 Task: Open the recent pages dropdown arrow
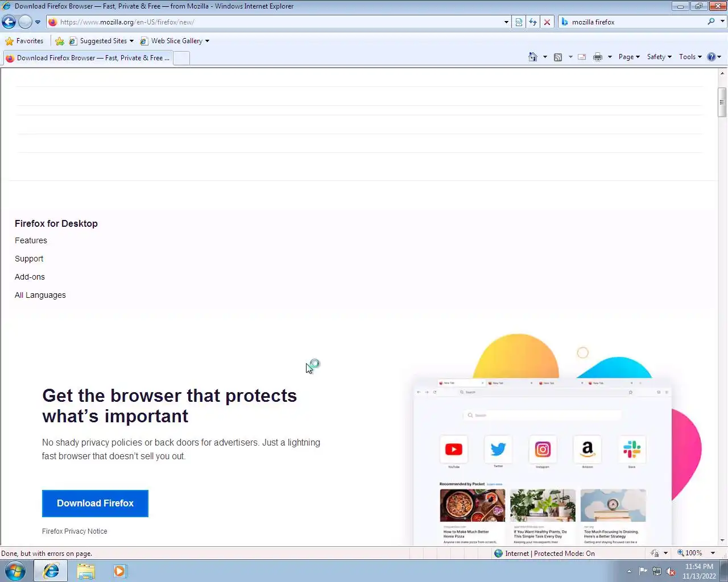click(38, 22)
